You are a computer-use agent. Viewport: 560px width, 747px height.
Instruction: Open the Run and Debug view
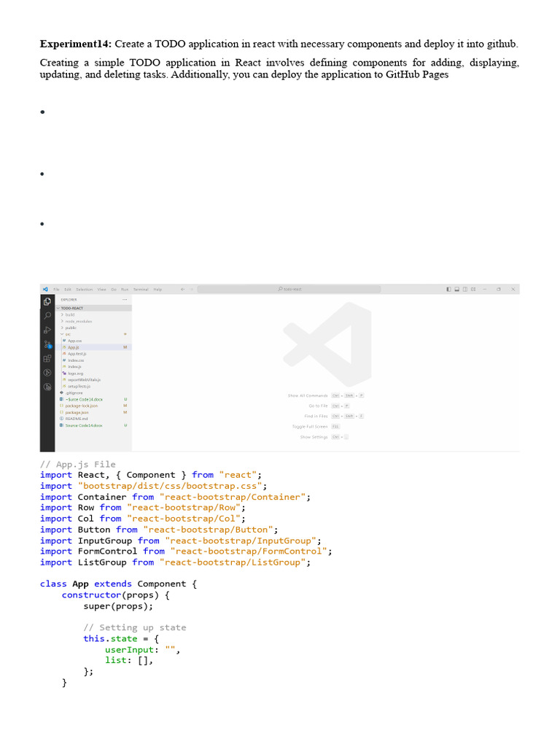tap(47, 330)
